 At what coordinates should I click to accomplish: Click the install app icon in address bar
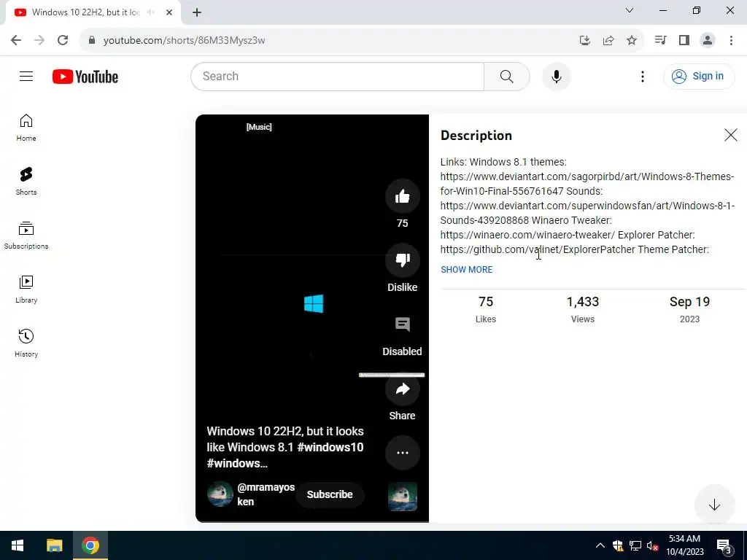584,40
